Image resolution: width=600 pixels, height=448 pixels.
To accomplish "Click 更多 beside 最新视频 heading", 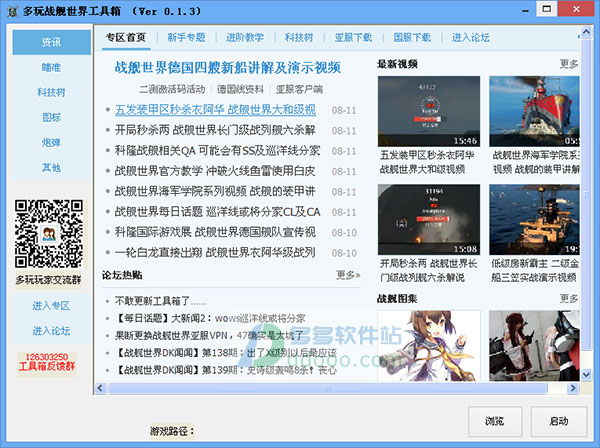I will [569, 64].
